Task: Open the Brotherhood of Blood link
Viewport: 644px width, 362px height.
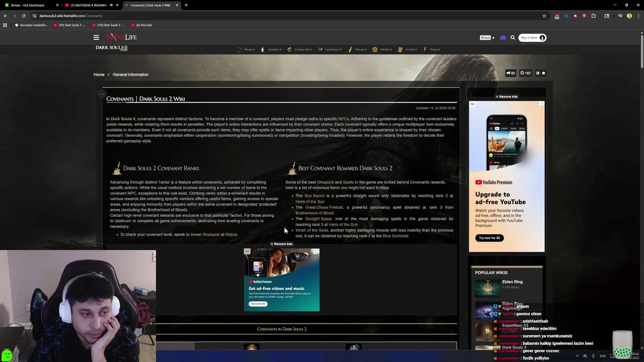Action: click(314, 213)
